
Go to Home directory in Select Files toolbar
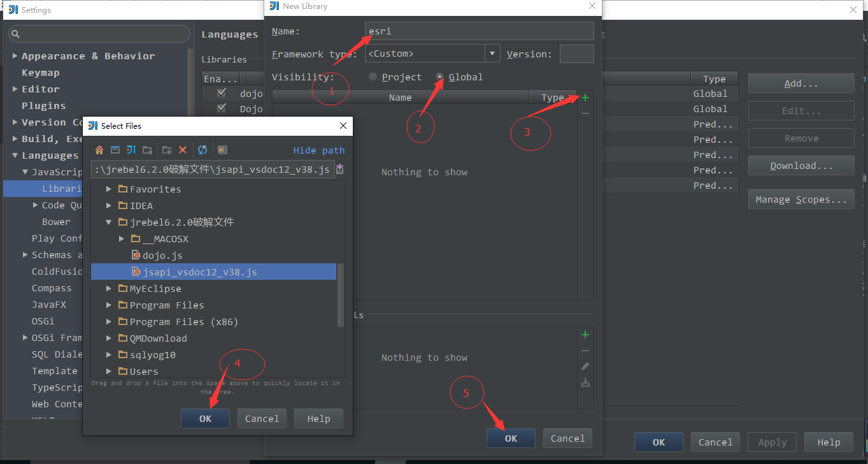[x=99, y=150]
